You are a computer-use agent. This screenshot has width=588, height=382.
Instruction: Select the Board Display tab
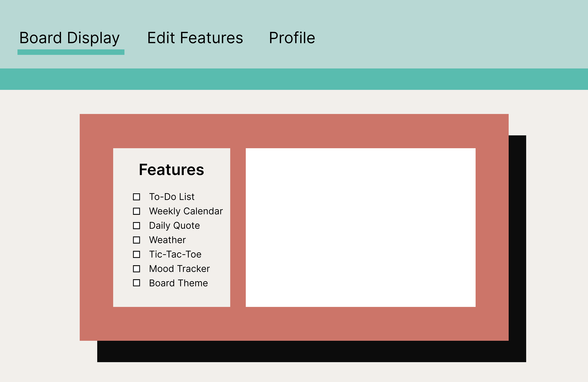tap(69, 38)
